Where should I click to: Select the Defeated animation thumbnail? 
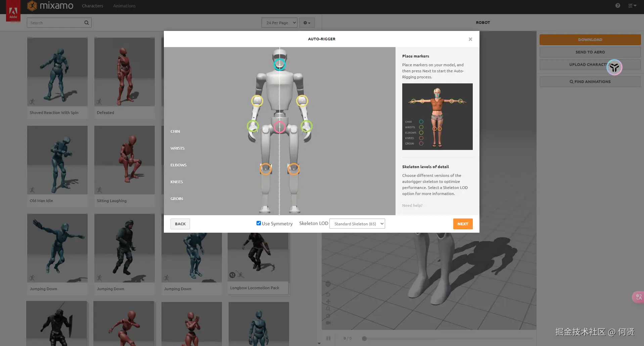125,72
